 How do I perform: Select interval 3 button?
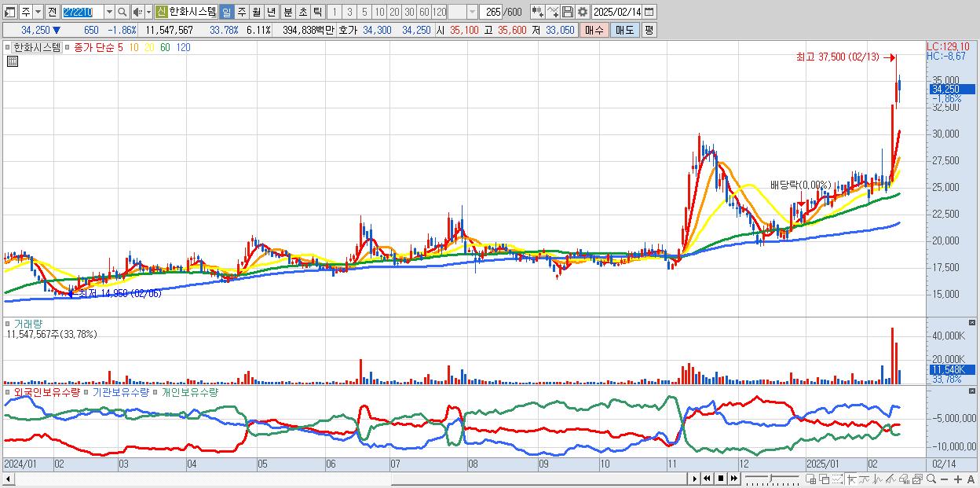click(349, 12)
